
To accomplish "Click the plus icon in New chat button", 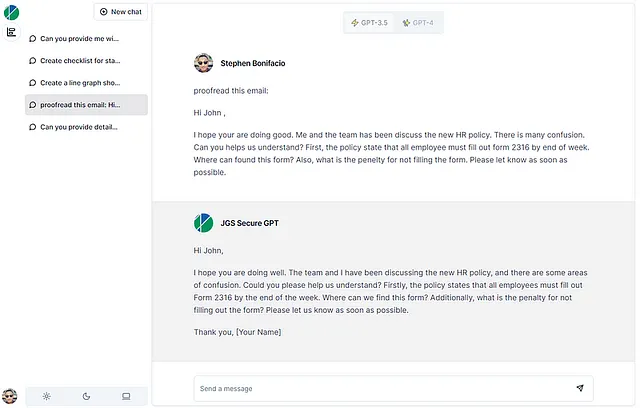I will 104,12.
